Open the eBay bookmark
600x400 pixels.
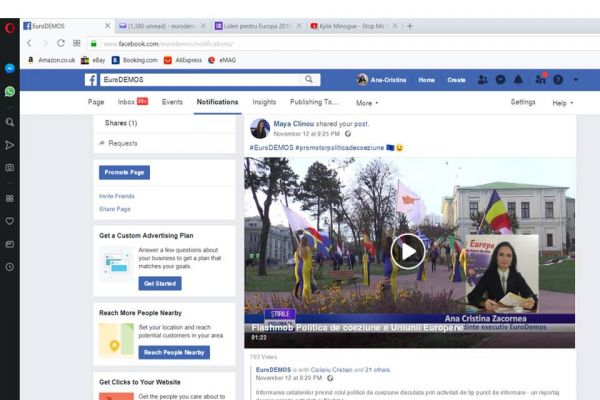point(93,60)
